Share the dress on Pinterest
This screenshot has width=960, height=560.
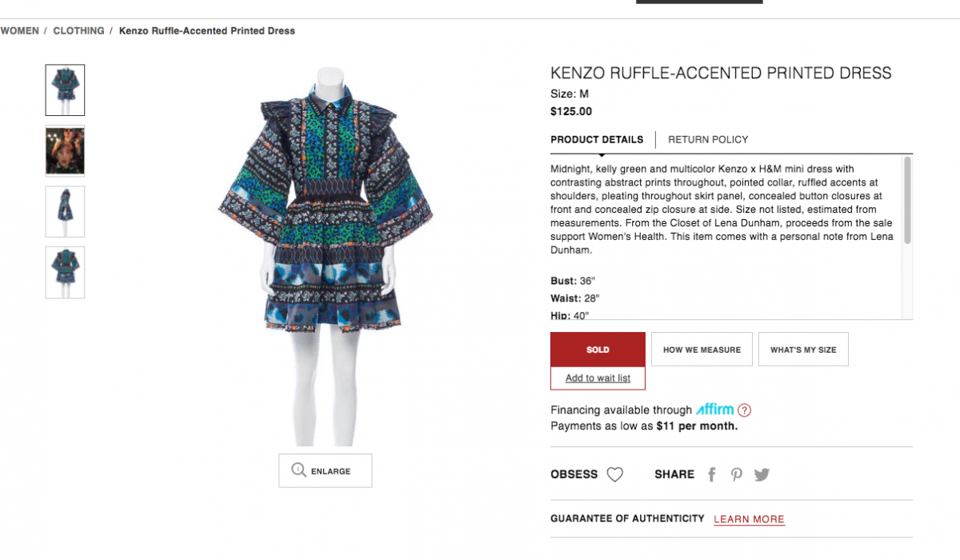(x=737, y=474)
